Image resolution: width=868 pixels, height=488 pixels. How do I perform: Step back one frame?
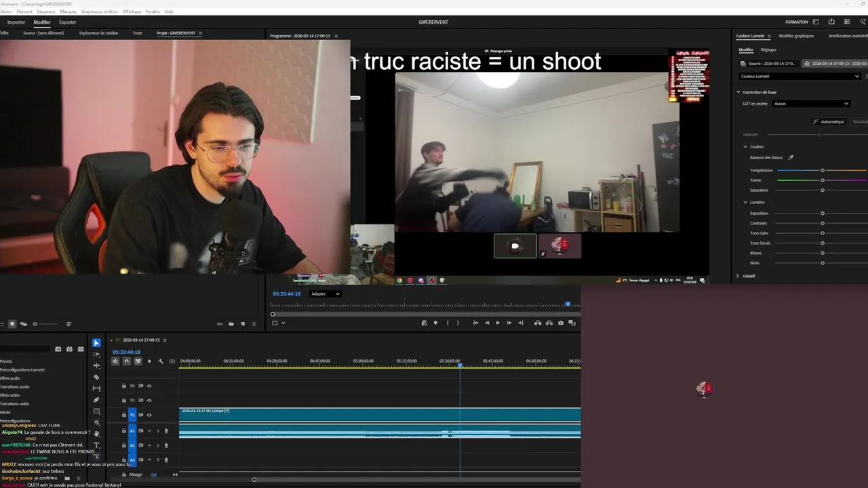tap(487, 323)
